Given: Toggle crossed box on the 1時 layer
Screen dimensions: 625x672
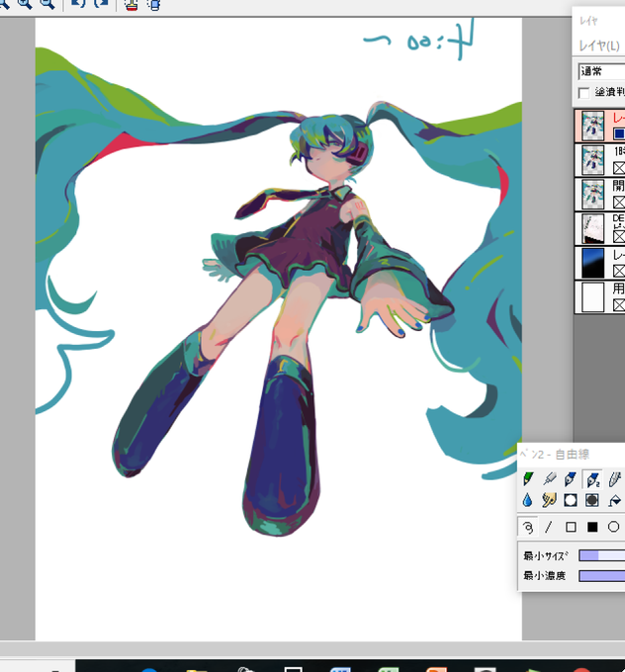Looking at the screenshot, I should 618,168.
